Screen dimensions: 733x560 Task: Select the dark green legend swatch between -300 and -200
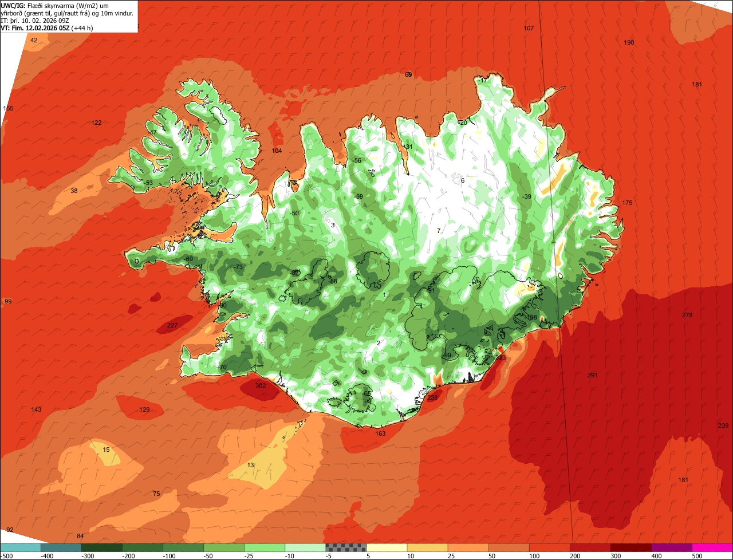pos(101,547)
